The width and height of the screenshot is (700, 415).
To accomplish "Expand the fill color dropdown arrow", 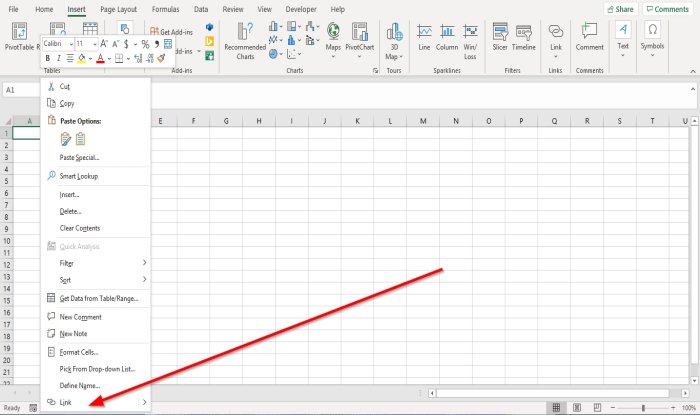I will (x=90, y=58).
